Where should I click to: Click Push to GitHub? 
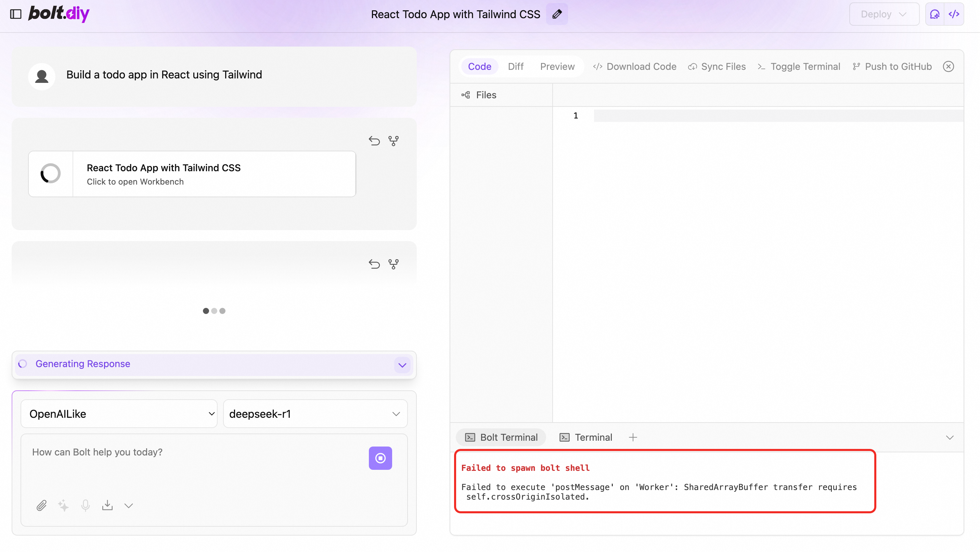[892, 67]
